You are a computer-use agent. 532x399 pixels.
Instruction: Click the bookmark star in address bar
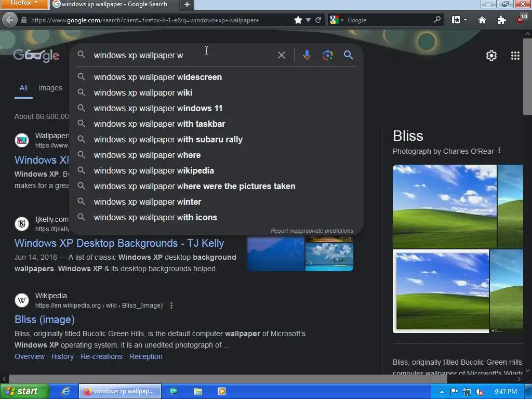pyautogui.click(x=298, y=20)
